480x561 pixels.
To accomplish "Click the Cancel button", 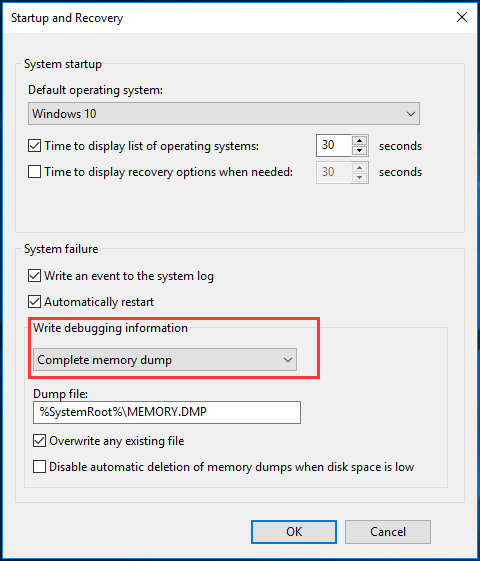I will (x=388, y=532).
